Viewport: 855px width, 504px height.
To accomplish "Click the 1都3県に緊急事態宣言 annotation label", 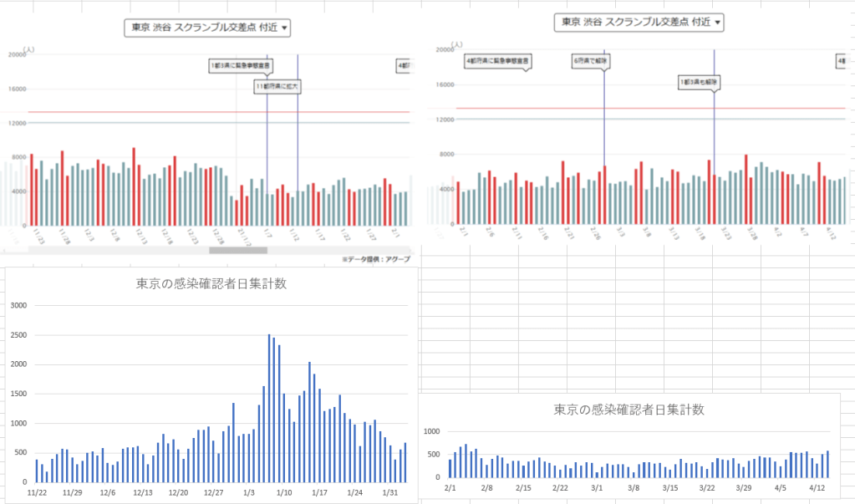I will 241,64.
